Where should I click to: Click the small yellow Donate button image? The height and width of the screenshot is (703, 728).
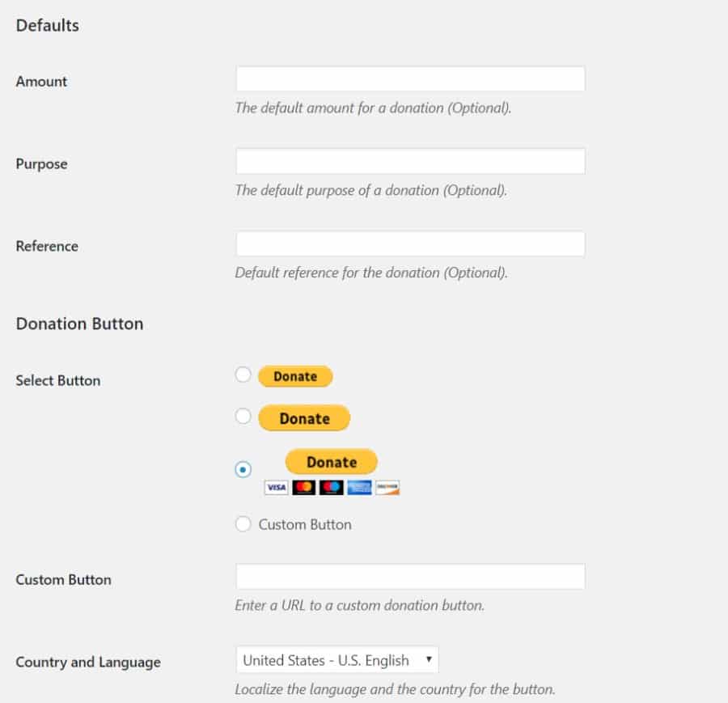point(295,375)
